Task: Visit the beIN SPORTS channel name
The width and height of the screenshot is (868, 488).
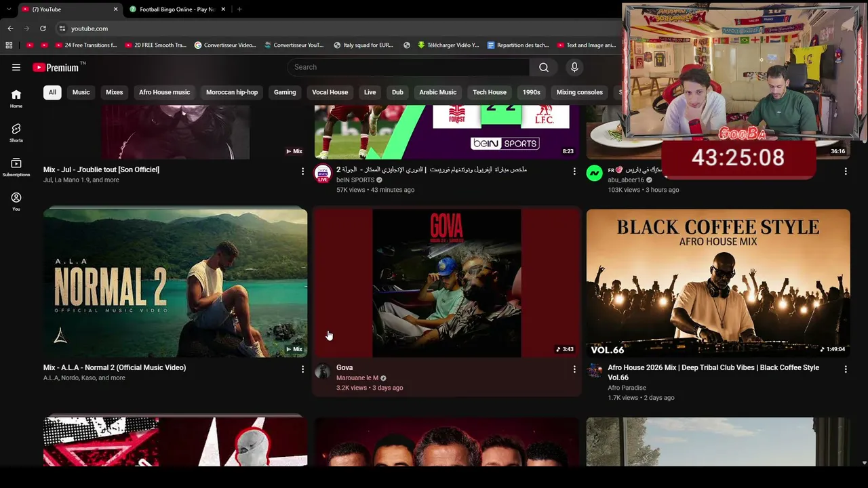Action: (x=355, y=180)
